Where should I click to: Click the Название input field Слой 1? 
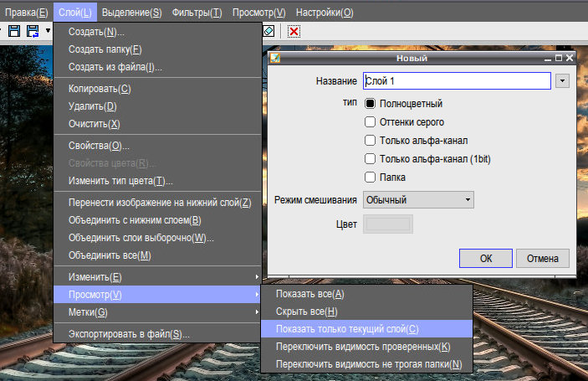pos(457,80)
